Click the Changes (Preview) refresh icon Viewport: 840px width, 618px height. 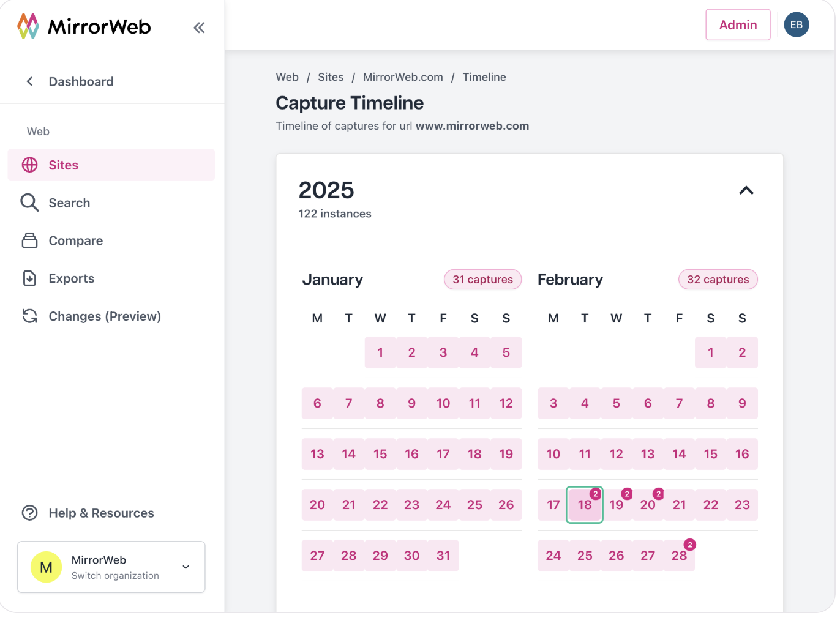coord(29,316)
